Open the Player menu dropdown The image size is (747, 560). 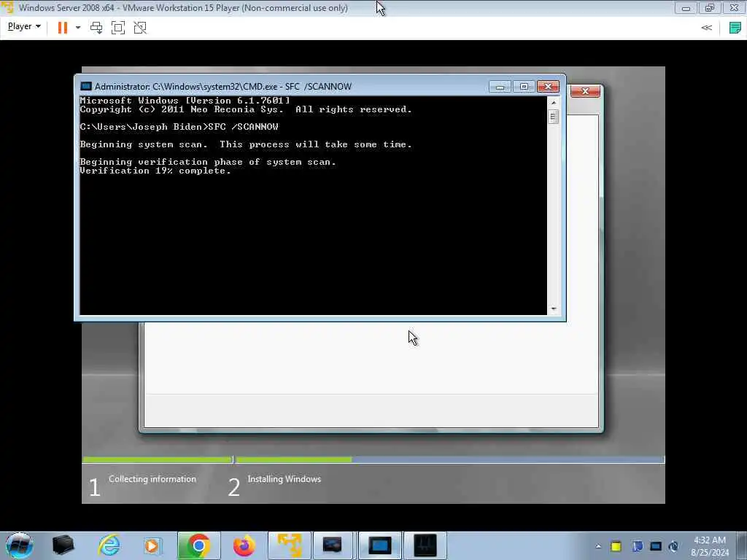tap(24, 27)
